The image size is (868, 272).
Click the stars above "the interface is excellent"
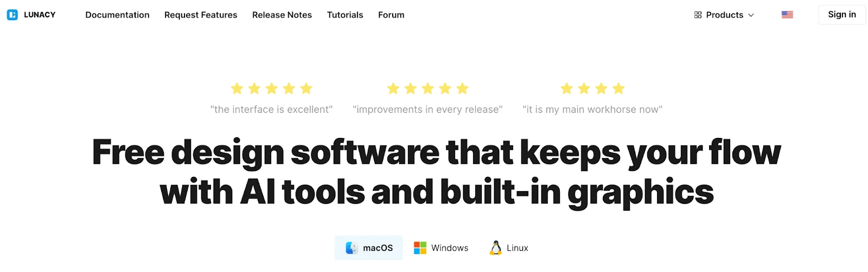click(271, 88)
